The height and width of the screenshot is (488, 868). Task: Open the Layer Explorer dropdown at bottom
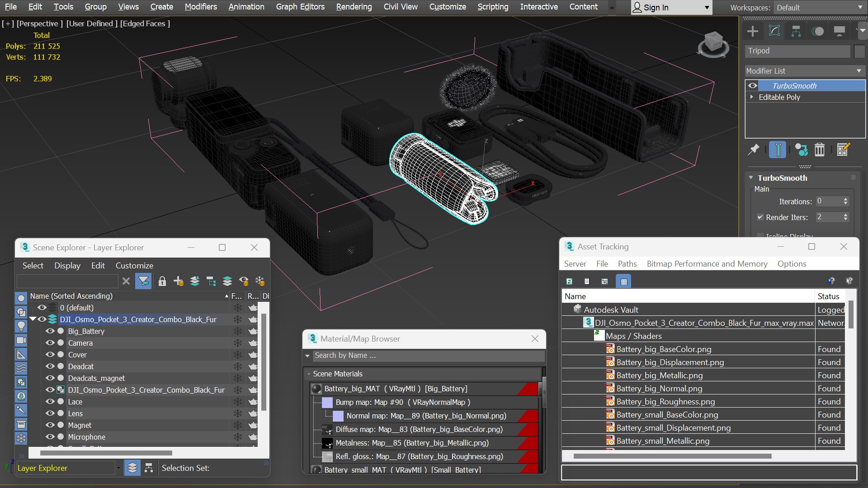click(x=118, y=468)
